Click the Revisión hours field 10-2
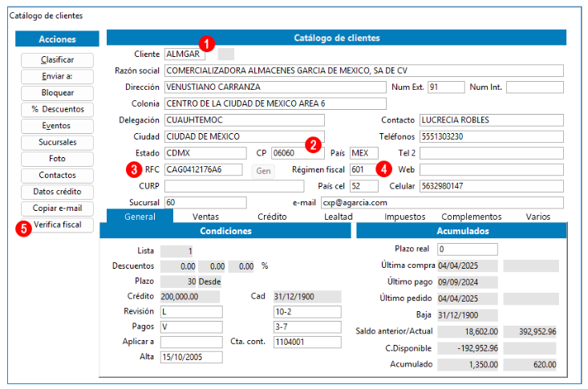Viewport: 588px width, 389px height. tap(307, 312)
